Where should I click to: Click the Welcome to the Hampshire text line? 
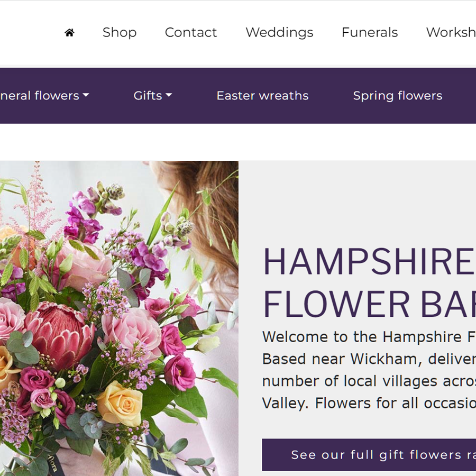point(369,337)
